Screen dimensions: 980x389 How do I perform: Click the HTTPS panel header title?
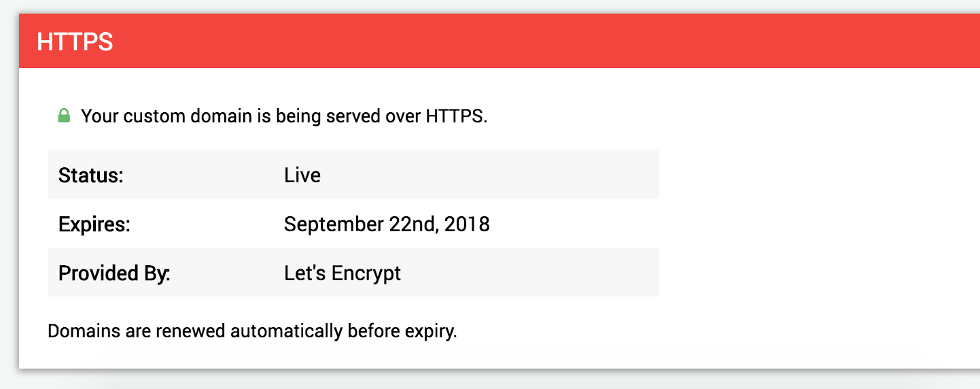[75, 42]
